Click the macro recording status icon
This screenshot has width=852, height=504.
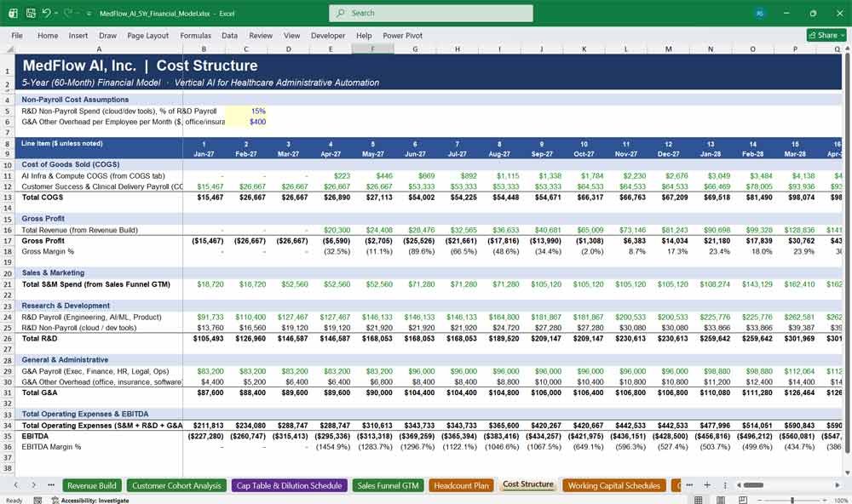point(37,501)
